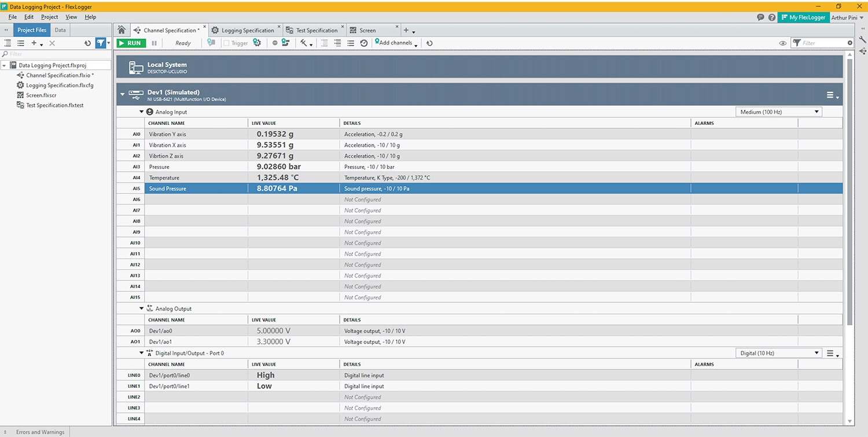Switch to the Data panel tab
The width and height of the screenshot is (868, 437).
point(60,30)
